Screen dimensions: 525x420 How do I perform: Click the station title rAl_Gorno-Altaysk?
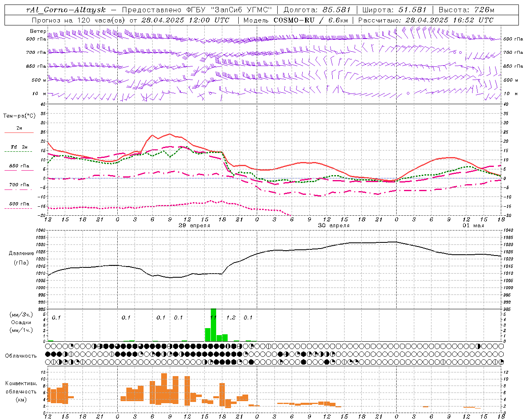click(66, 10)
